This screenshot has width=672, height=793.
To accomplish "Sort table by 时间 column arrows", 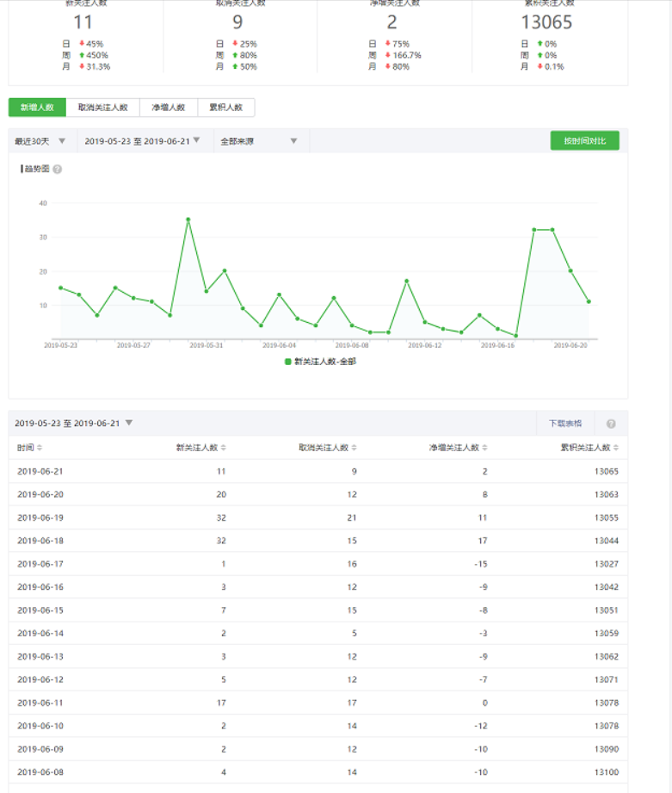I will click(40, 448).
